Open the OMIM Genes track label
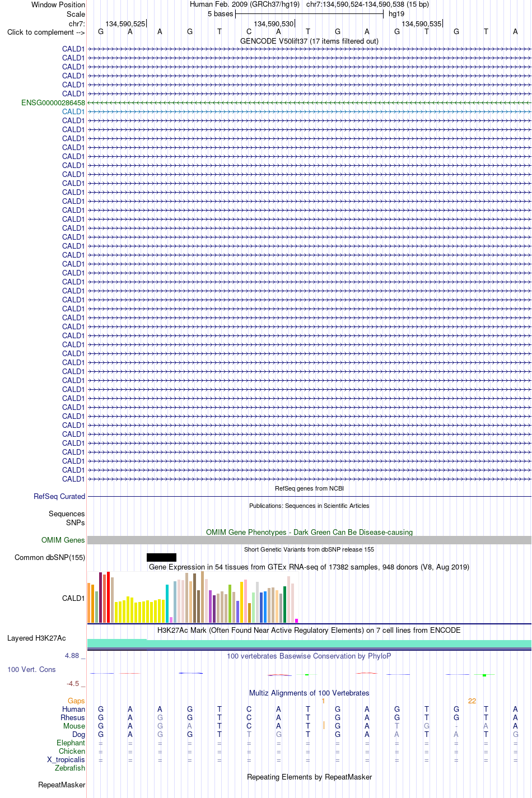Viewport: 532px width, 798px height. click(x=63, y=540)
